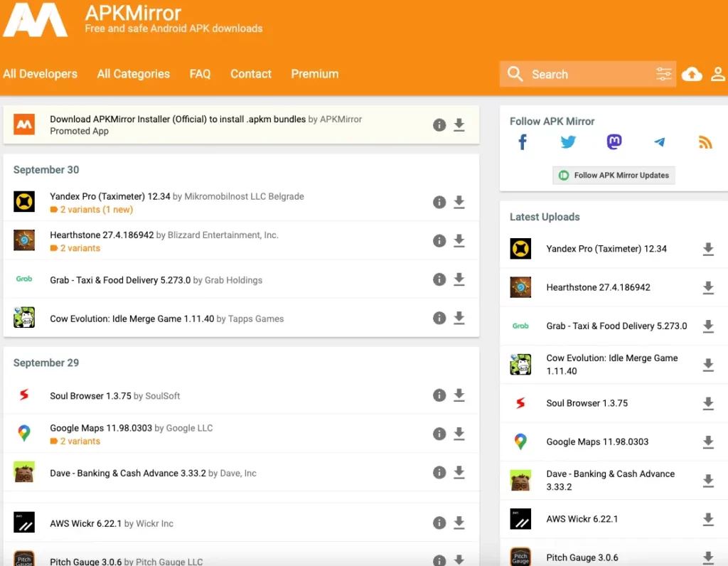Show info for Soul Browser 1.3.75

439,395
